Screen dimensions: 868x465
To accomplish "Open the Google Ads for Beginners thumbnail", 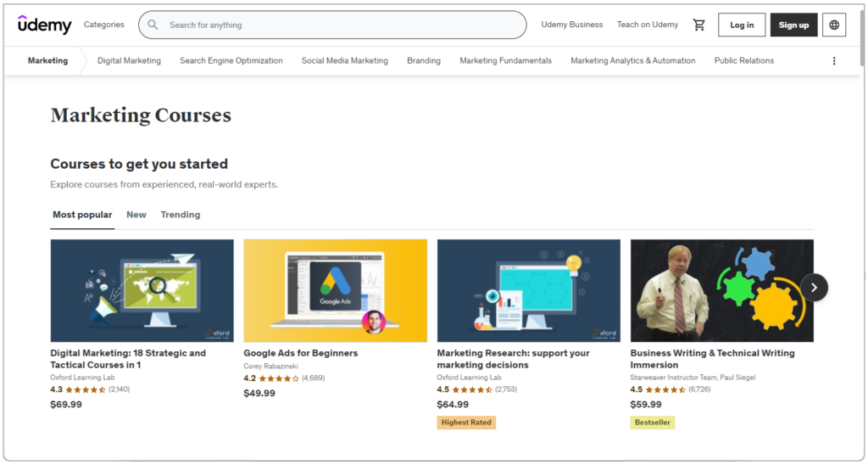I will pyautogui.click(x=335, y=290).
